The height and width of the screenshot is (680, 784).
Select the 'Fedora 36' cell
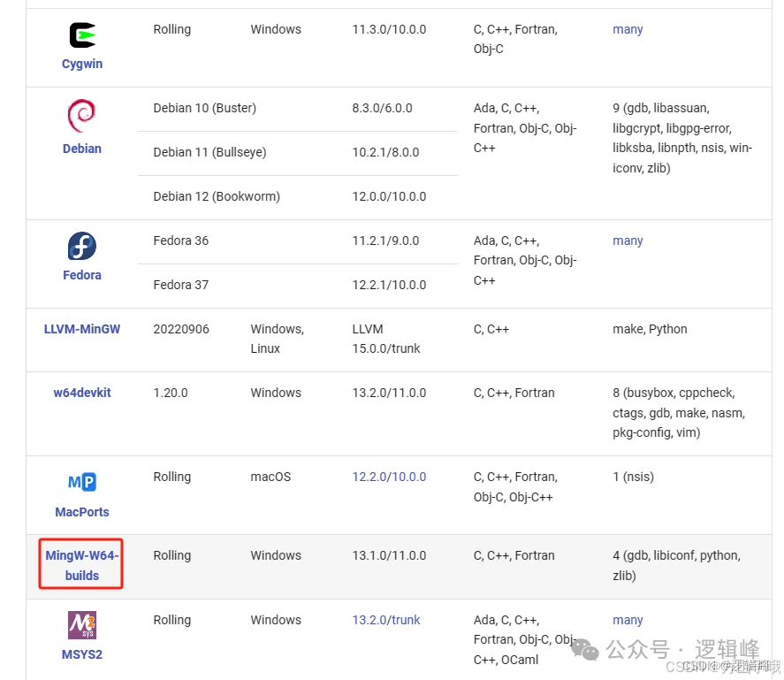coord(180,241)
